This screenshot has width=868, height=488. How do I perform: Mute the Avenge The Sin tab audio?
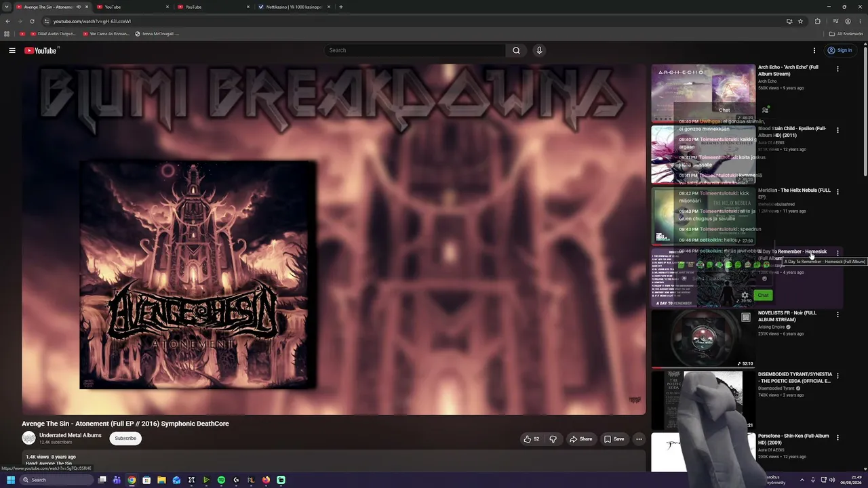[78, 7]
